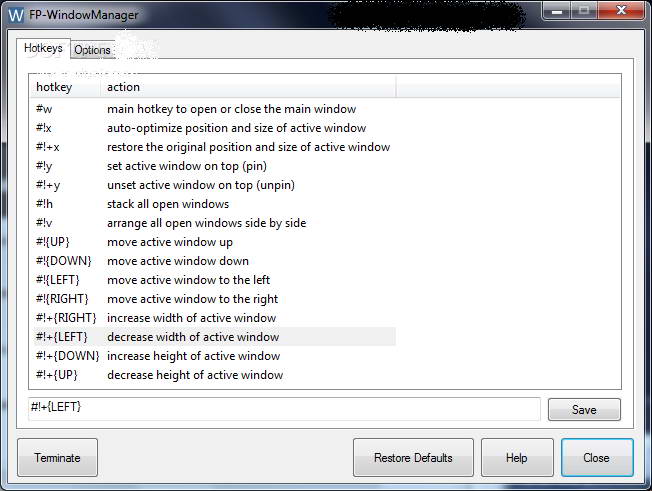Switch to the Options tab

(92, 50)
